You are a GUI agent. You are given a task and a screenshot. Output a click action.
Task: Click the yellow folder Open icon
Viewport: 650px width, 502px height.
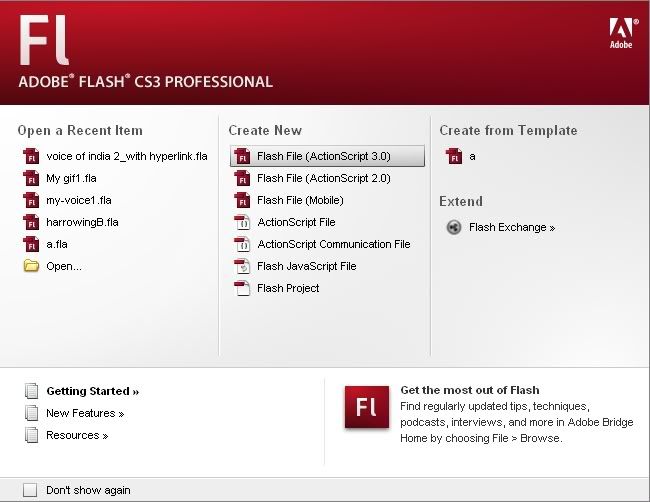(31, 266)
